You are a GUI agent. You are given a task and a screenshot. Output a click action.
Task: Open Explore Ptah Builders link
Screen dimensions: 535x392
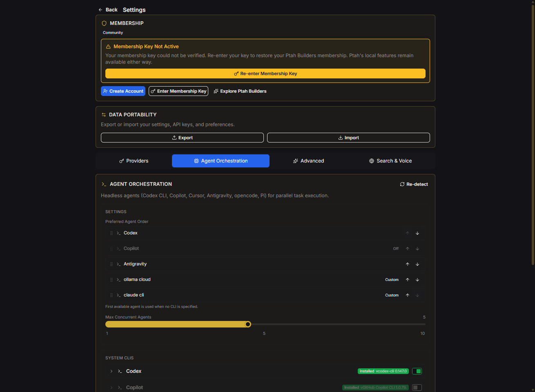(x=240, y=91)
